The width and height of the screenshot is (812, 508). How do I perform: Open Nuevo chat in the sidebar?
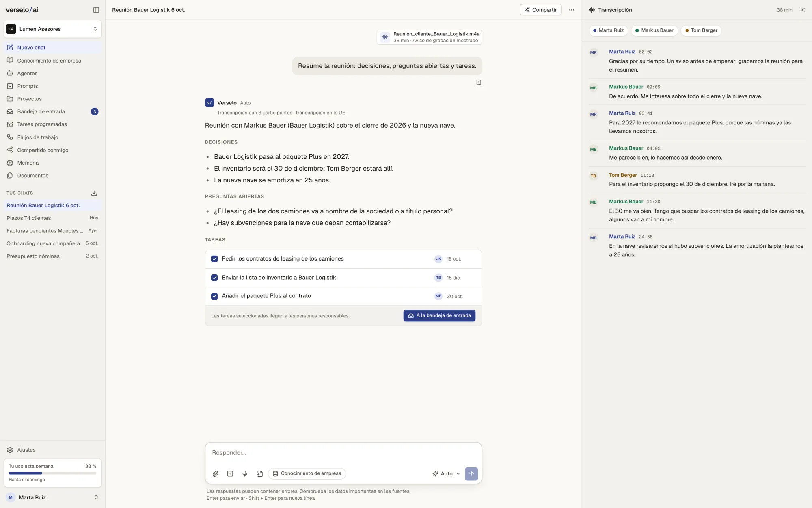tap(53, 48)
